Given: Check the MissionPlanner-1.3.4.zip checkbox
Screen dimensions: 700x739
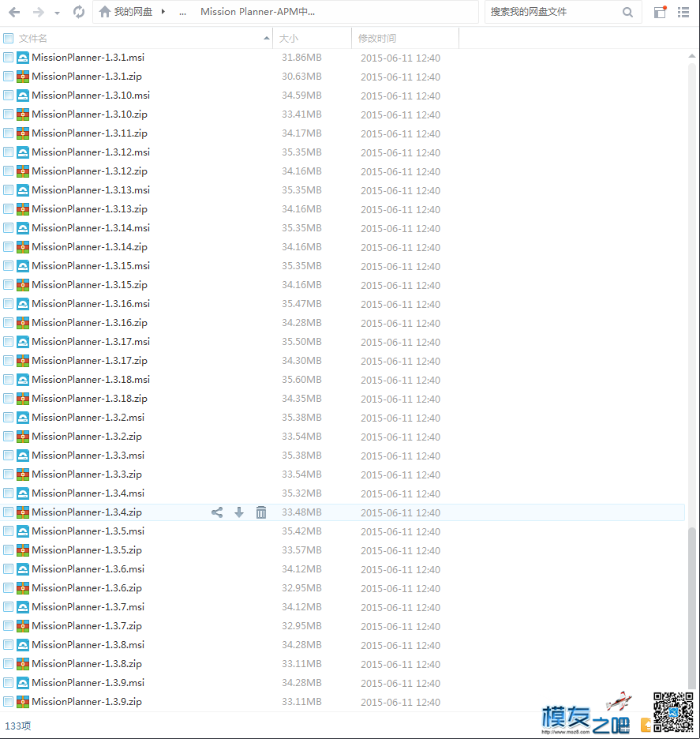Looking at the screenshot, I should point(9,512).
